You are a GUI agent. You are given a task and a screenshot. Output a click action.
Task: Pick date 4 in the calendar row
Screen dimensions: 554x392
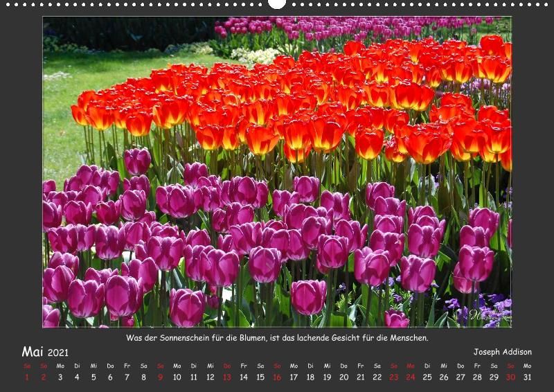[77, 377]
